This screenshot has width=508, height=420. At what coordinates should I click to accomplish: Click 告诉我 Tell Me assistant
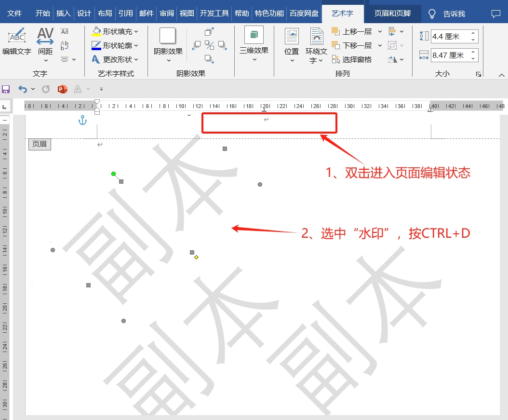454,14
